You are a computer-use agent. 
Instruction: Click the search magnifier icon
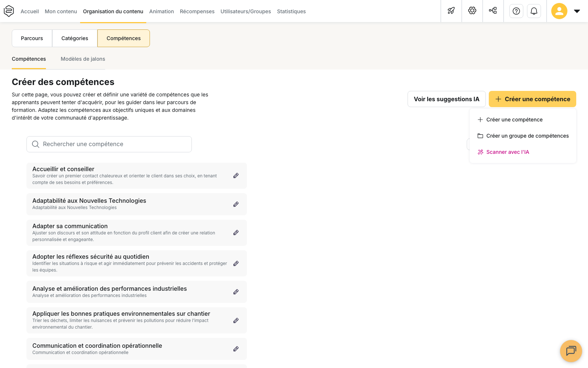tap(36, 144)
